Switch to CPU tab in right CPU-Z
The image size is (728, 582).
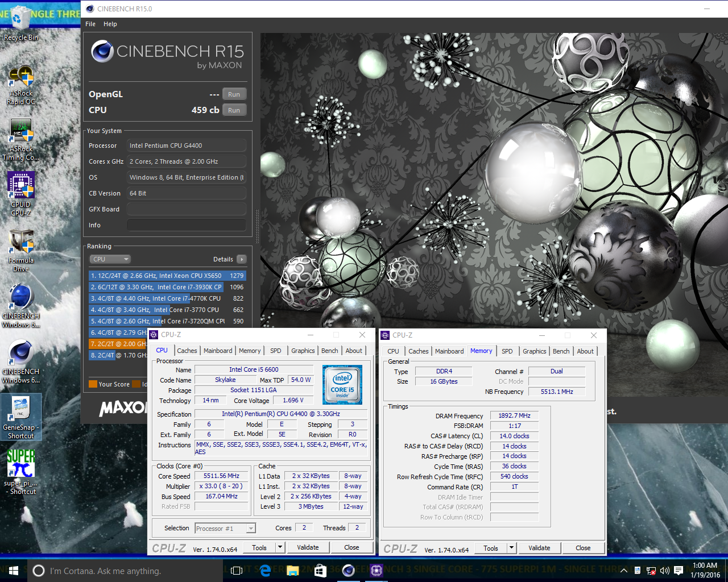coord(393,351)
